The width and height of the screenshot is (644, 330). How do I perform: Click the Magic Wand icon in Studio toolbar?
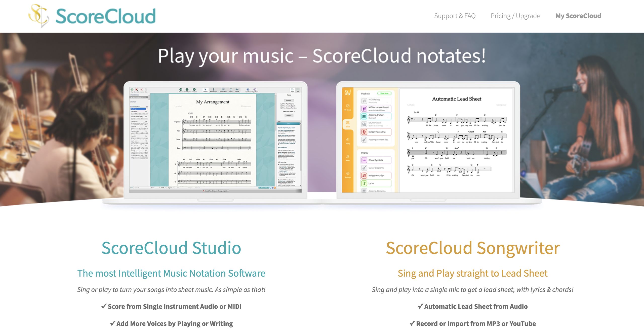[x=255, y=90]
